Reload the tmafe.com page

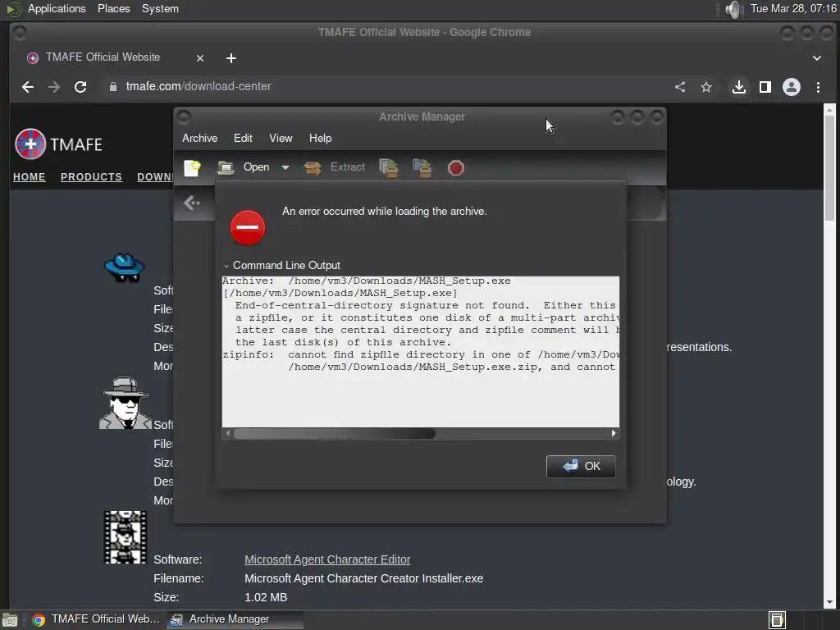(x=80, y=87)
